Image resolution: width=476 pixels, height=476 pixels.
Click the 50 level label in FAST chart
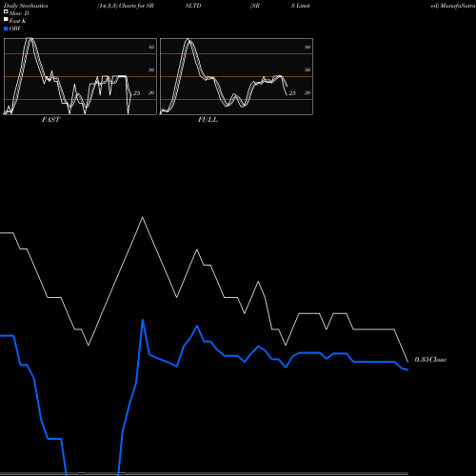[x=151, y=69]
